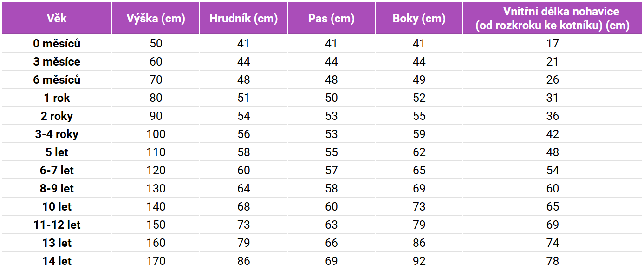
Task: Click the 8-9 let row label
Action: [x=57, y=189]
